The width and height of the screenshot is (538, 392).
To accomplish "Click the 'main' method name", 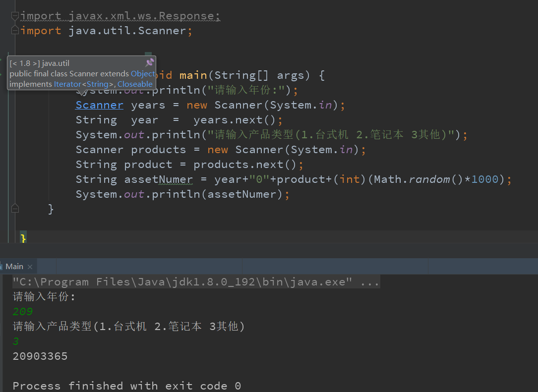I will [193, 75].
